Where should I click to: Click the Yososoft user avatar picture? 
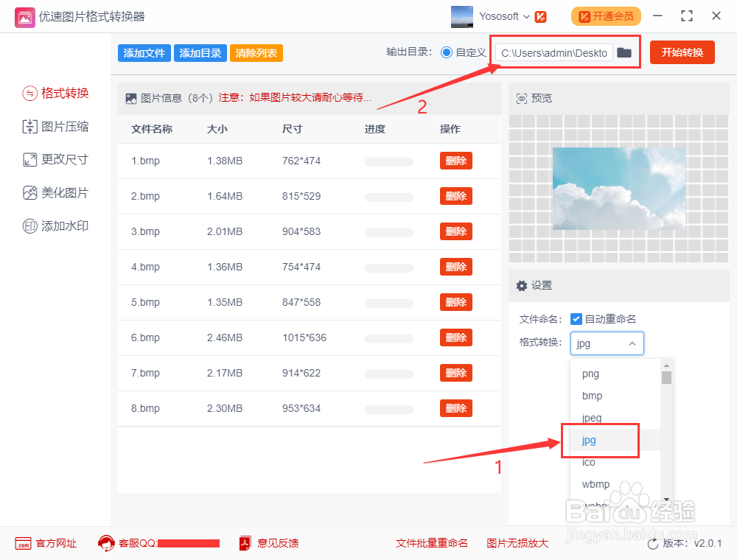tap(461, 16)
